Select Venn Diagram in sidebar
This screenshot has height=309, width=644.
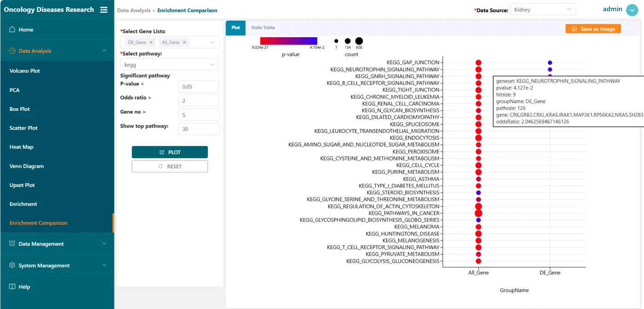(27, 166)
